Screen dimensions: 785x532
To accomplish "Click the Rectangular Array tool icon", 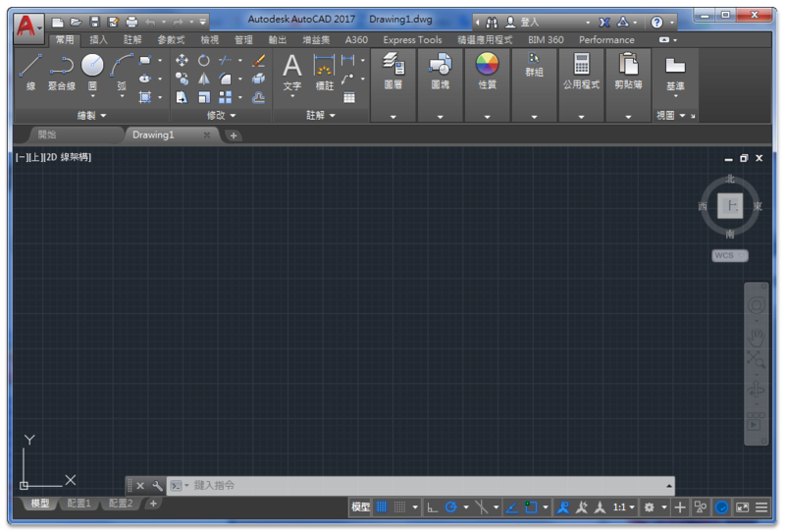I will [226, 97].
